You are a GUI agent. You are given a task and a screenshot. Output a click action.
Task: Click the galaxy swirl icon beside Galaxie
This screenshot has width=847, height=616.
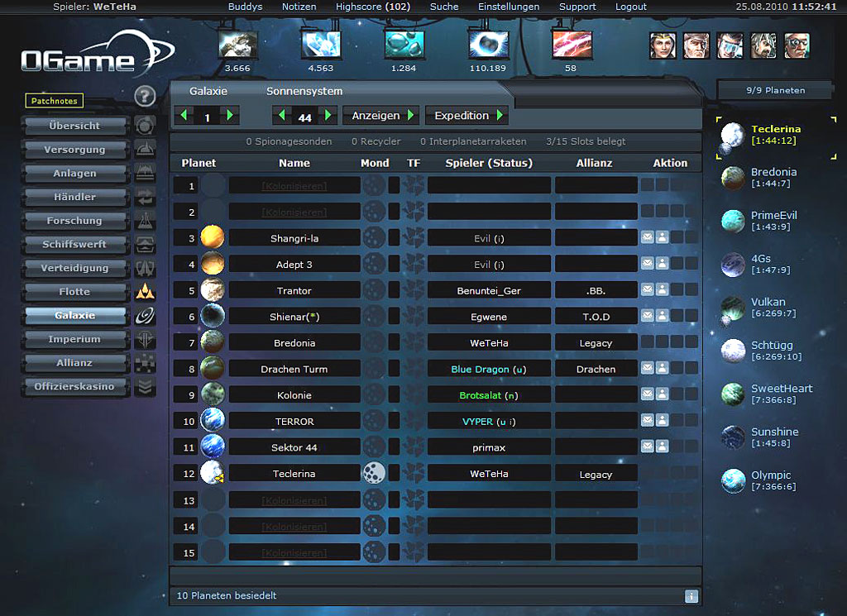[145, 315]
